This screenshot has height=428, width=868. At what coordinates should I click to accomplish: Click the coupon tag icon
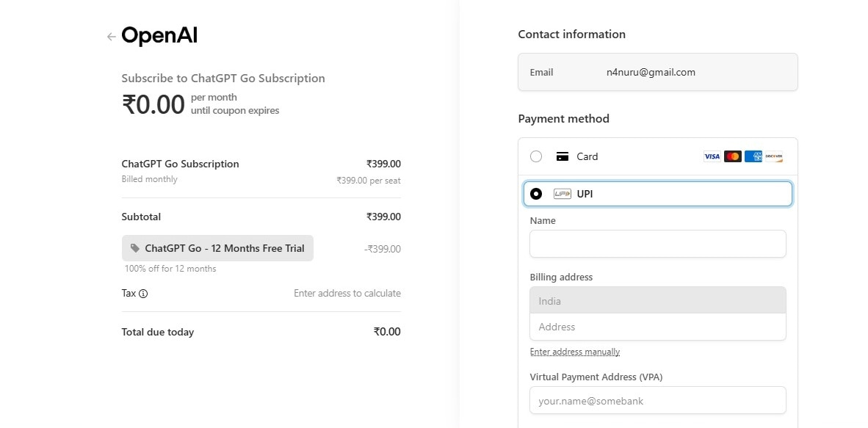pos(135,248)
